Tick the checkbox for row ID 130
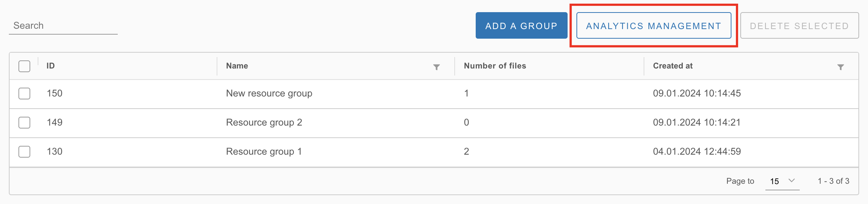Image resolution: width=868 pixels, height=204 pixels. [x=24, y=152]
